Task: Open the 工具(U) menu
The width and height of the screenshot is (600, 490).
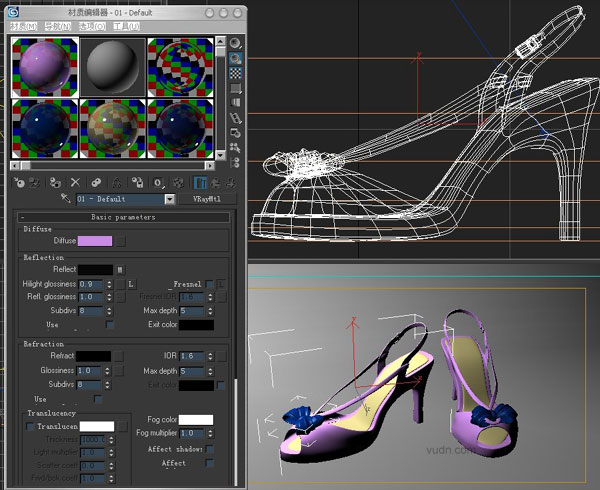Action: [x=126, y=26]
